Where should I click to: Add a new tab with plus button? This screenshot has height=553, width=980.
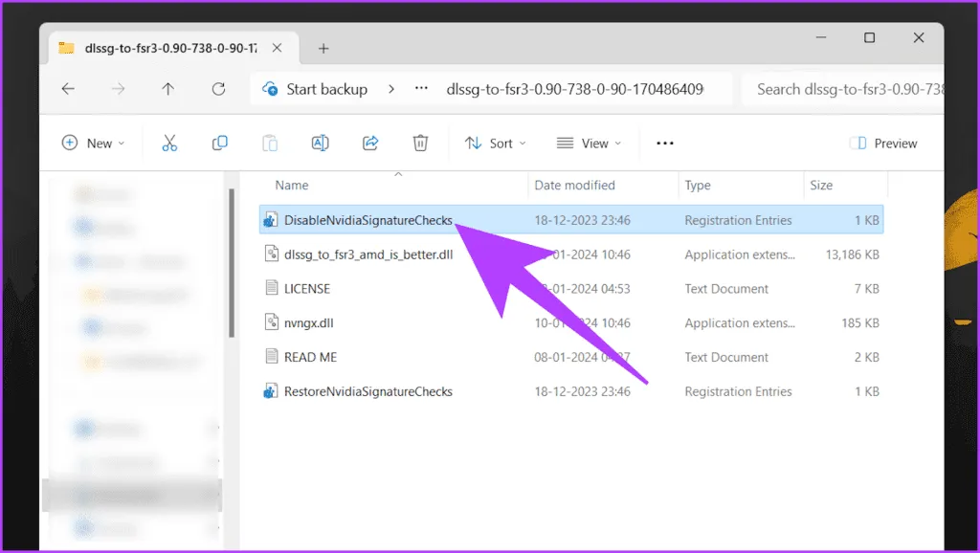pos(323,48)
